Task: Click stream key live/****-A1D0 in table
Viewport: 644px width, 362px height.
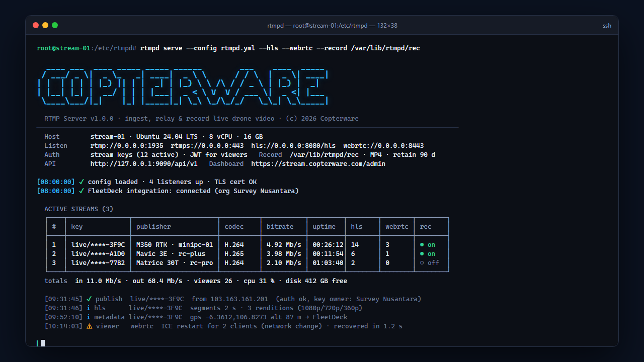Action: pos(98,254)
